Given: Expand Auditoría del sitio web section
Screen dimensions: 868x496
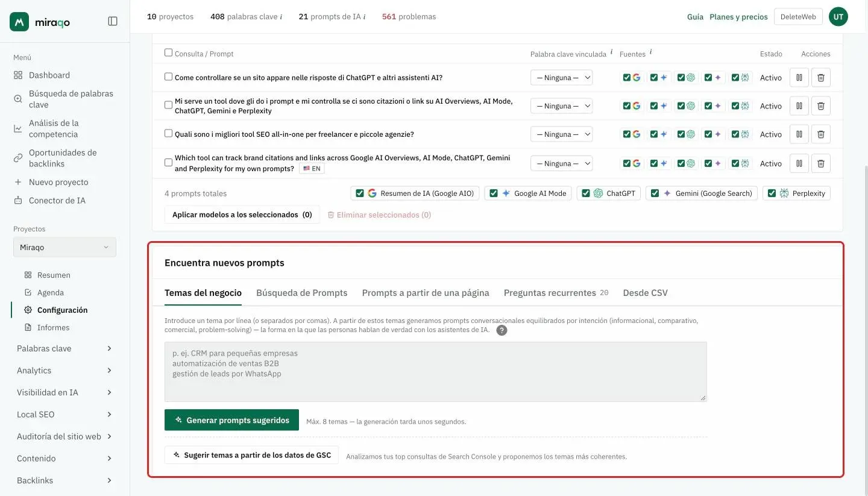Looking at the screenshot, I should click(64, 436).
